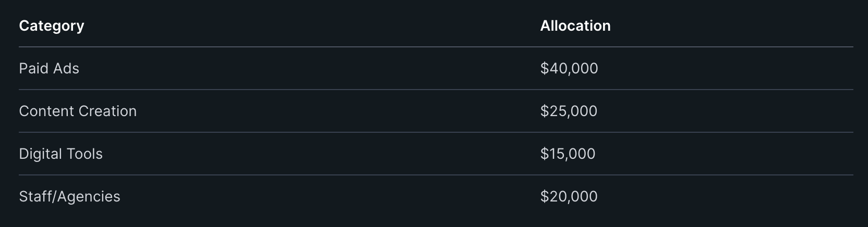Select the Content Creation category cell
868x227 pixels.
[78, 111]
